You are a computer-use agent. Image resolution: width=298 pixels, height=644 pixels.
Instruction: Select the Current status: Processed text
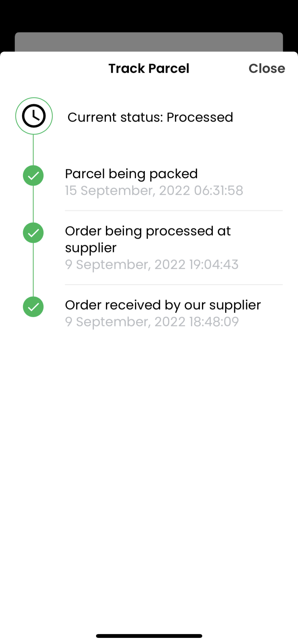150,117
